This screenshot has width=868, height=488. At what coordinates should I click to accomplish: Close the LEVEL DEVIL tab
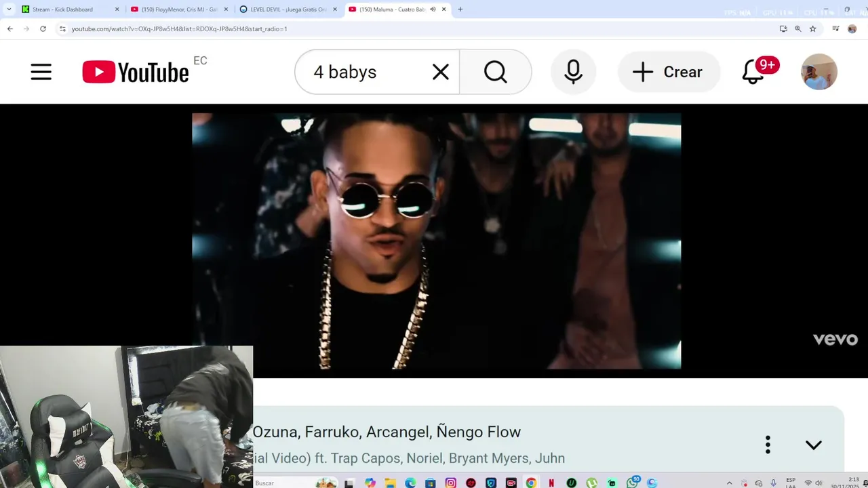(x=335, y=9)
